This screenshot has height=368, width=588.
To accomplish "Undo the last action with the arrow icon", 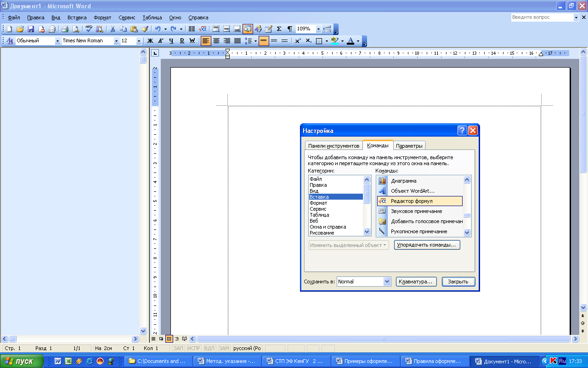I will [x=158, y=29].
